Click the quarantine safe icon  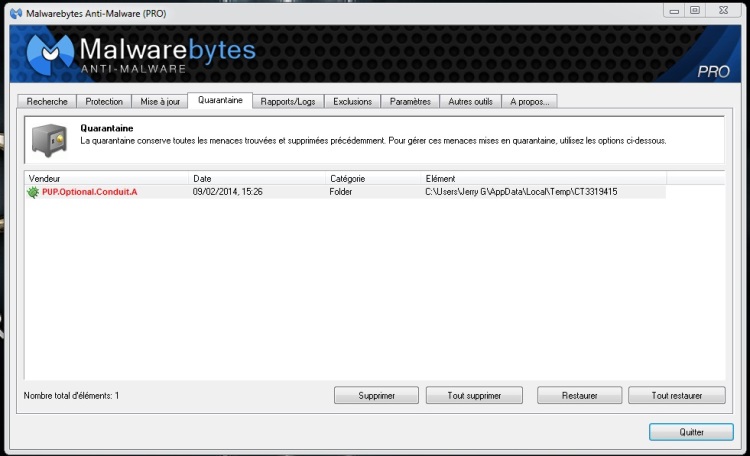pyautogui.click(x=49, y=140)
